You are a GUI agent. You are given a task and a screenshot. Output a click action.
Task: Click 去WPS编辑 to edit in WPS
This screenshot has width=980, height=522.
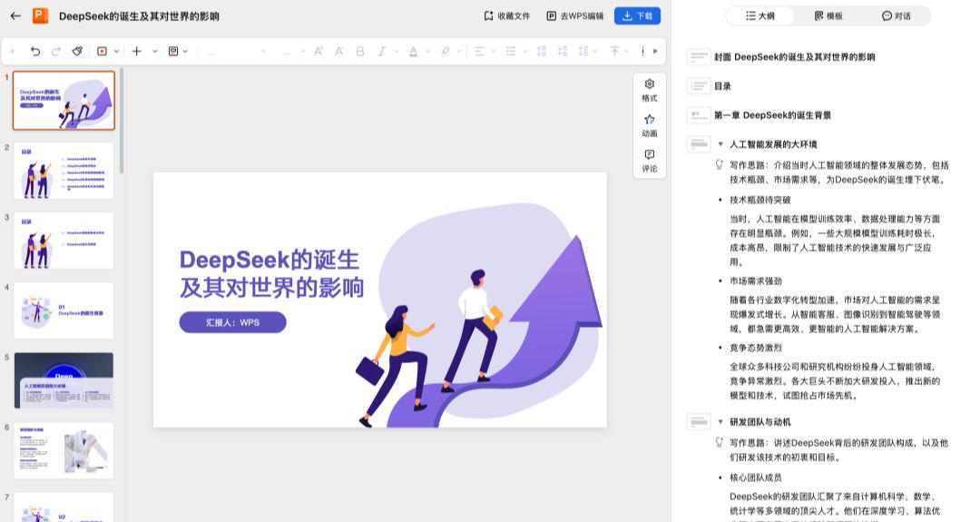(x=575, y=16)
